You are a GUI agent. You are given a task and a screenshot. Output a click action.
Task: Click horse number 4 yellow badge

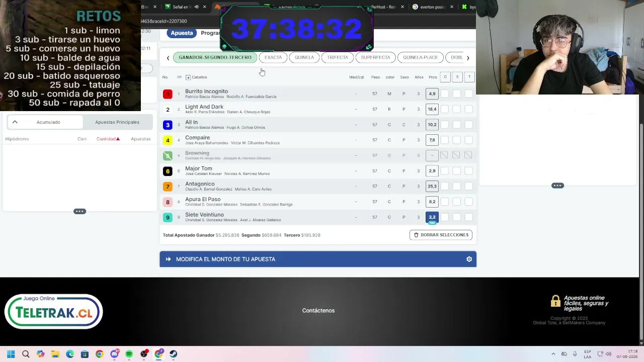click(x=168, y=140)
